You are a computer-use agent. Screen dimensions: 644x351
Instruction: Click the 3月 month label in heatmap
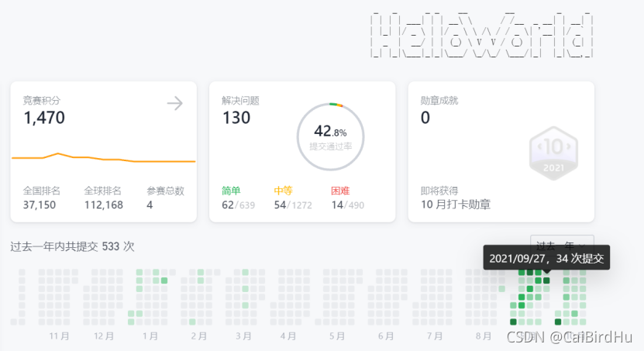(243, 336)
